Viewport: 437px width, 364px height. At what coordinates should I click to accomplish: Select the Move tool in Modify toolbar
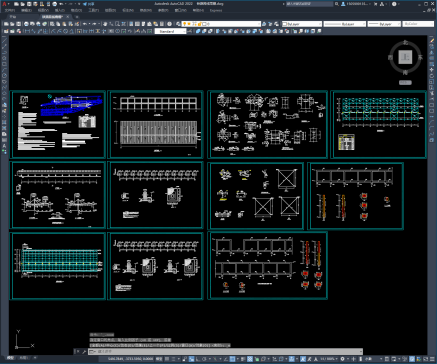[432, 70]
